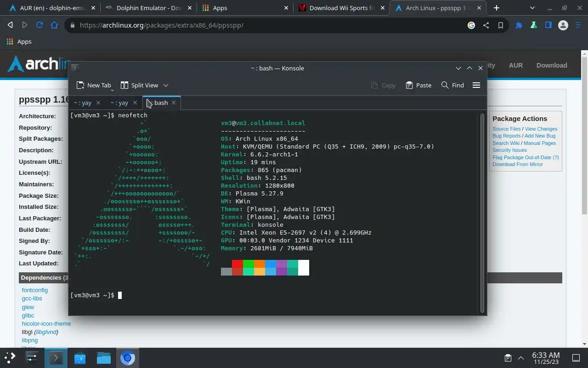The height and width of the screenshot is (368, 588).
Task: Switch to Download Wii Sports tab
Action: tap(341, 8)
